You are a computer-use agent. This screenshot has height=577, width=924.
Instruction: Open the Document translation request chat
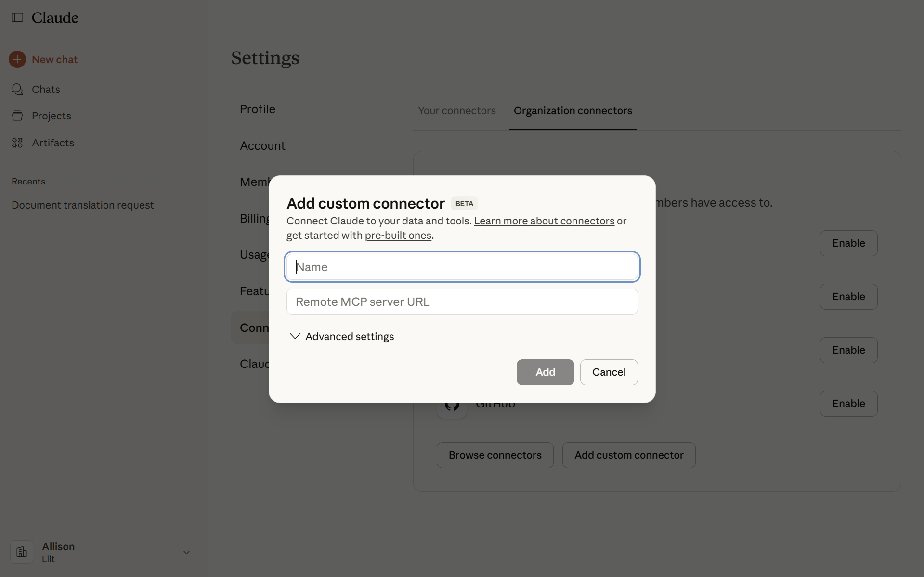(x=83, y=205)
